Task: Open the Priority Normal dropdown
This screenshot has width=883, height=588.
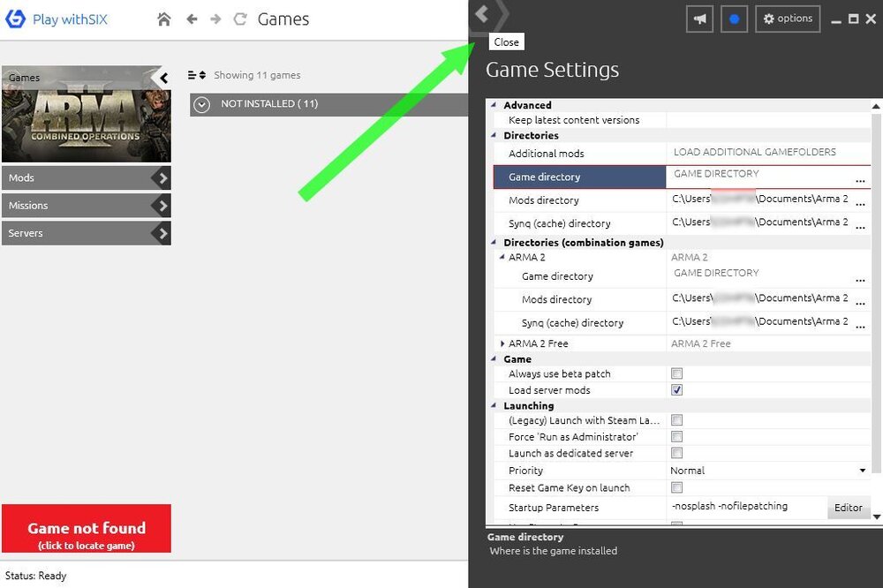Action: click(x=862, y=471)
